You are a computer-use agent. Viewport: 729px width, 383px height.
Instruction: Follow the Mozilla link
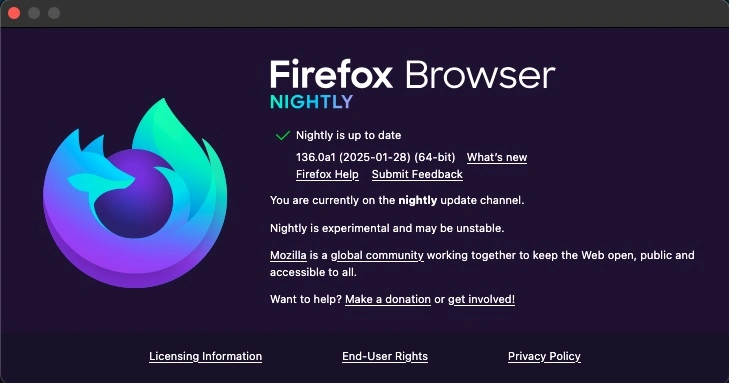pyautogui.click(x=288, y=255)
